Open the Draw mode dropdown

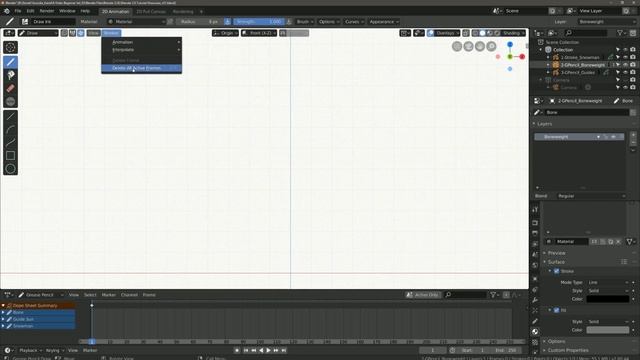[x=38, y=33]
